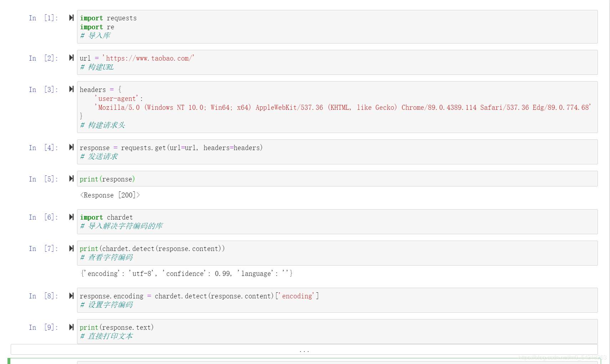Run cell 1 with the run icon
Image resolution: width=610 pixels, height=364 pixels.
[71, 18]
